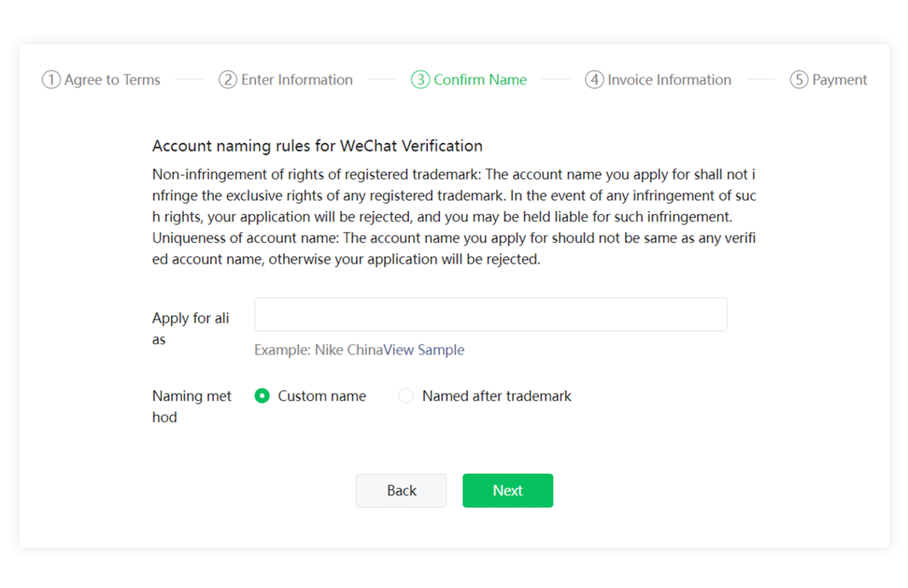Click the alias text input field
908x588 pixels.
(491, 314)
